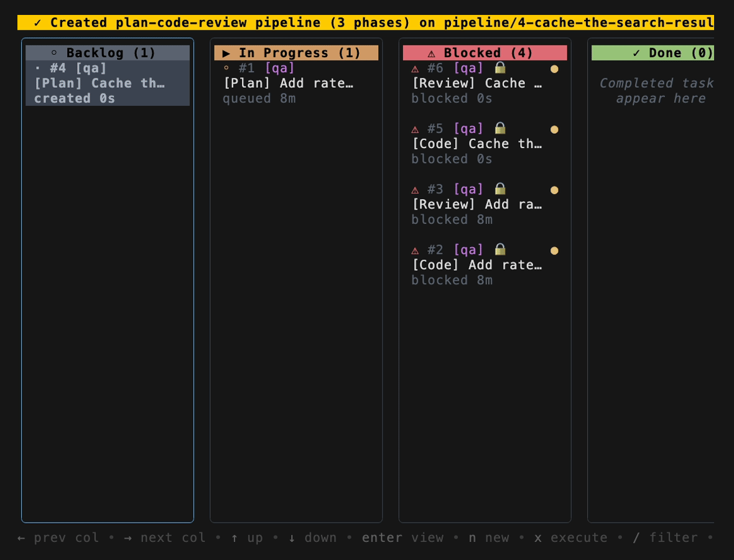
Task: Select the In Progress (1) column header
Action: [296, 53]
